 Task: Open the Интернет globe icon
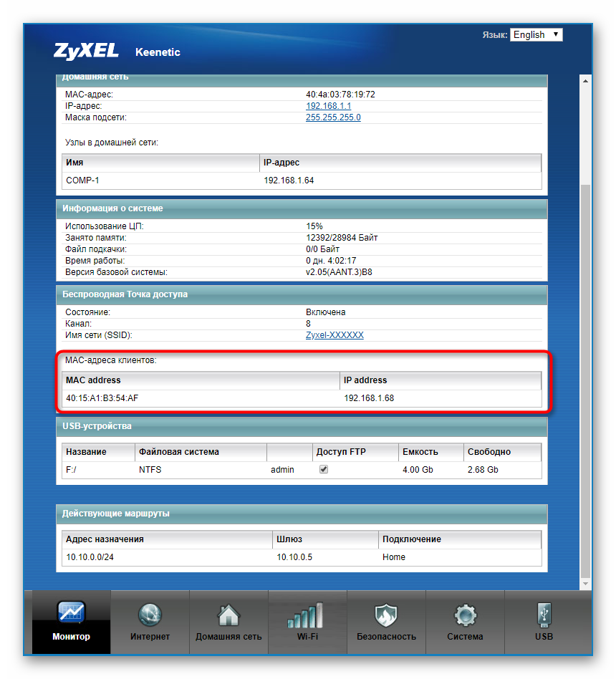pos(150,614)
